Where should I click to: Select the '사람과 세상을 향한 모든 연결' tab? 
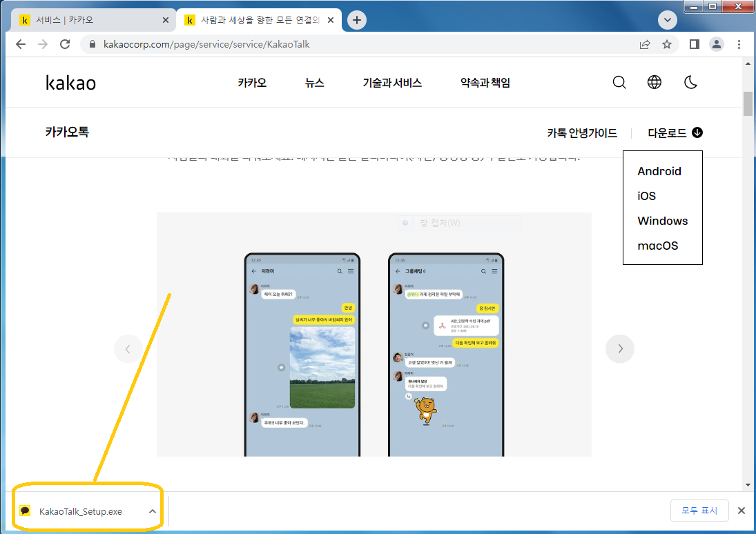(x=259, y=20)
